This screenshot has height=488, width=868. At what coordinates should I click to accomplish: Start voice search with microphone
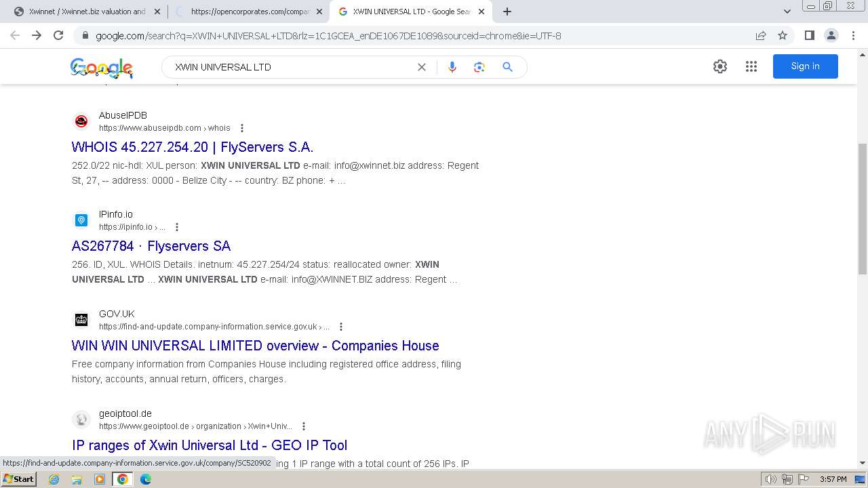coord(452,67)
